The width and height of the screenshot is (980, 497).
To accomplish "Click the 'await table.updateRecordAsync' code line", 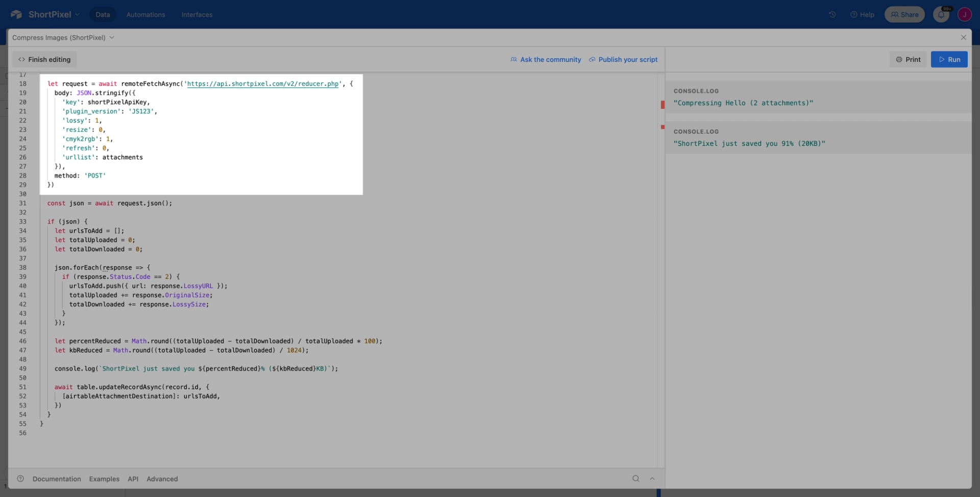I will click(132, 387).
